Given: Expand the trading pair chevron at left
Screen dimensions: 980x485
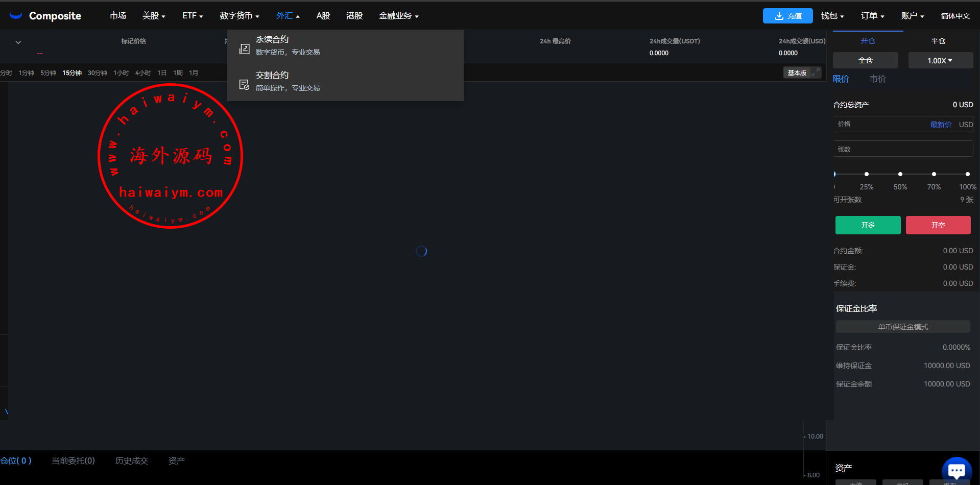Looking at the screenshot, I should (x=18, y=42).
